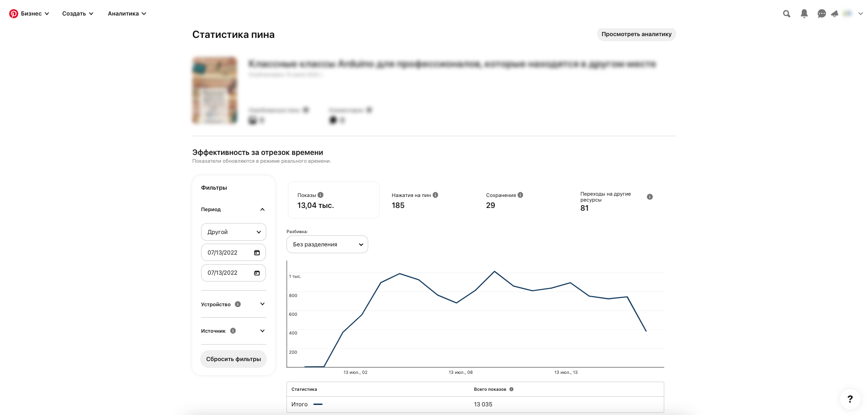Viewport: 868px width, 415px height.
Task: Click the info icon next to Сохранения
Action: pos(520,195)
